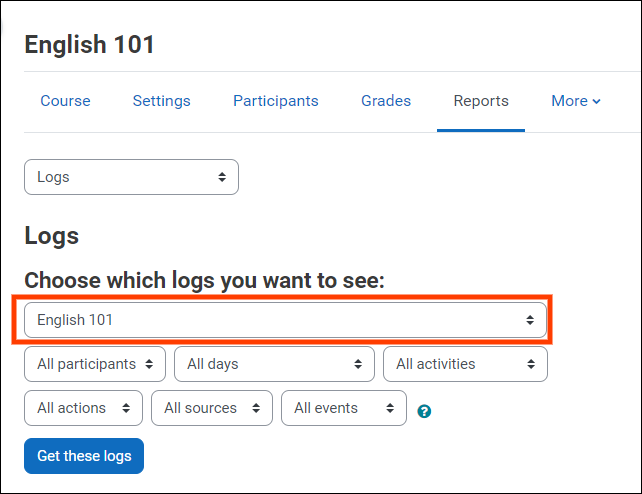642x494 pixels.
Task: Open the English 101 course dropdown
Action: [x=285, y=320]
